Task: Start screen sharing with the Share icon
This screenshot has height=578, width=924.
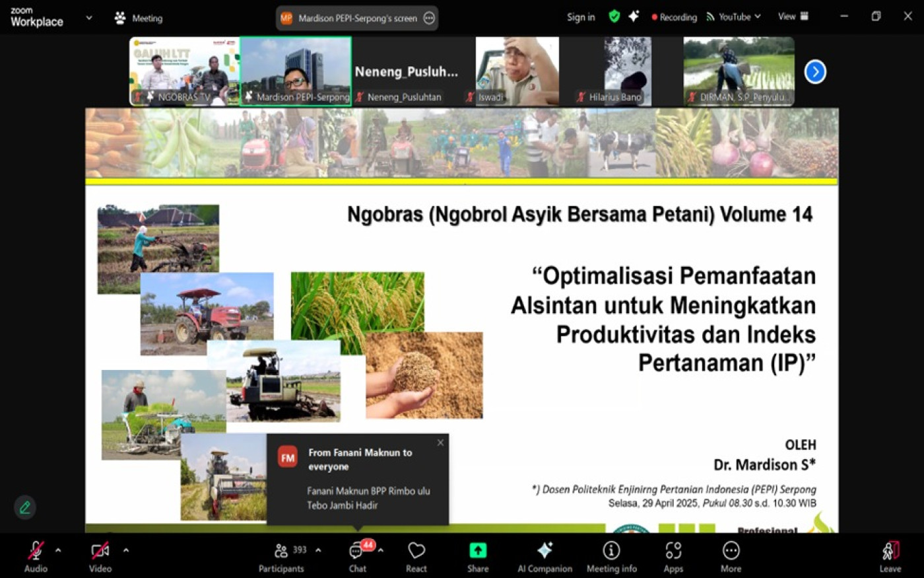Action: click(477, 556)
